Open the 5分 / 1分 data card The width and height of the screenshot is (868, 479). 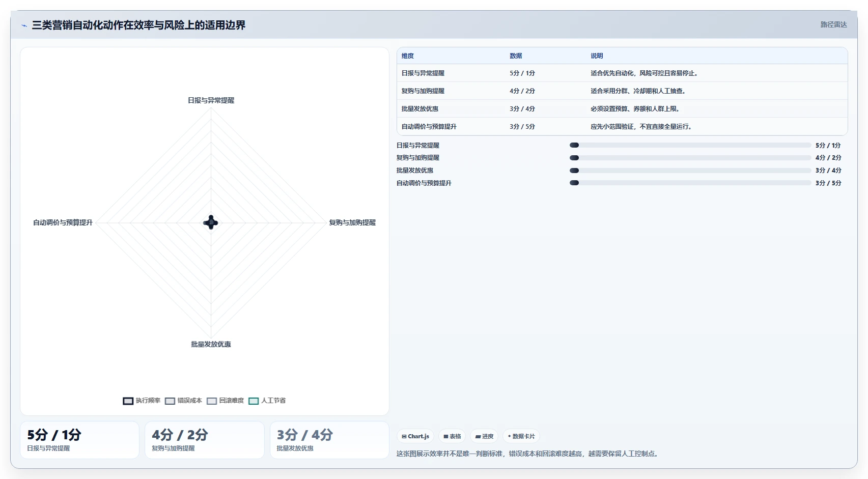[x=79, y=440]
